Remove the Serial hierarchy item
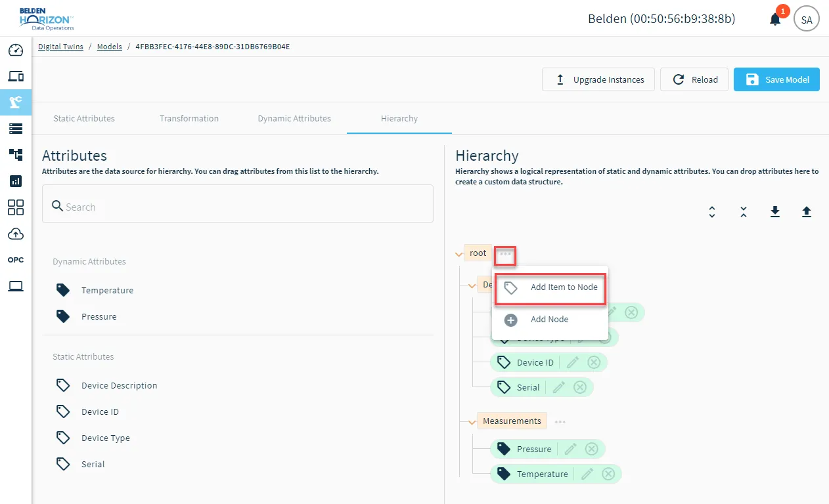 tap(580, 387)
